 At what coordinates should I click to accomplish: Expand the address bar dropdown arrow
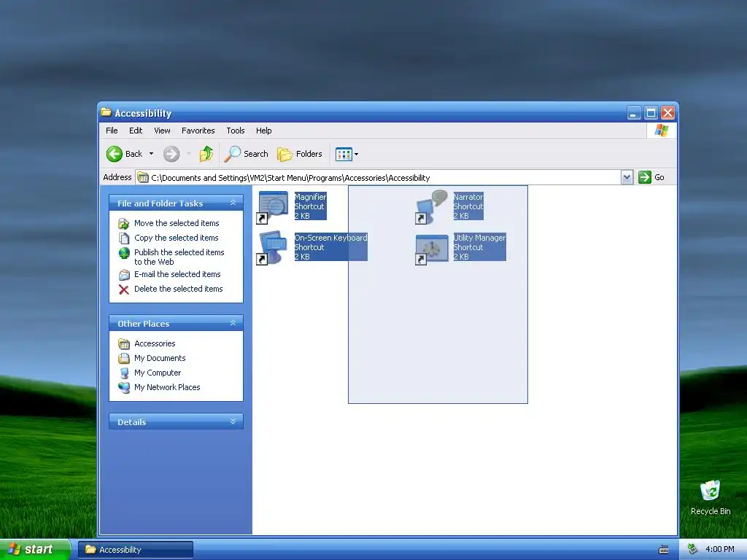pyautogui.click(x=627, y=178)
